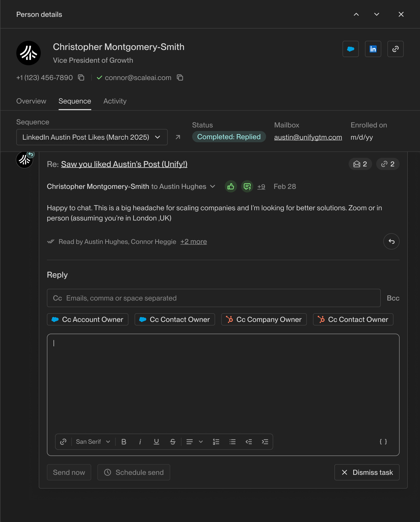
Task: Click the round reply arrow button
Action: pyautogui.click(x=391, y=241)
